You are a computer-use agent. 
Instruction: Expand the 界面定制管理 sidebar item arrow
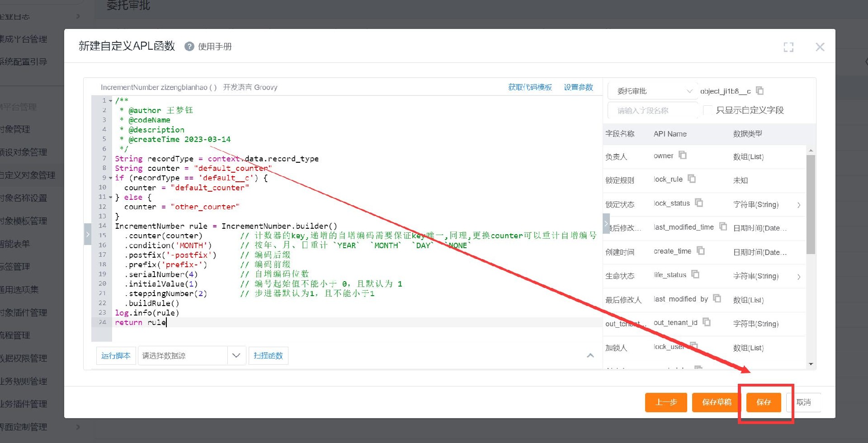click(78, 427)
